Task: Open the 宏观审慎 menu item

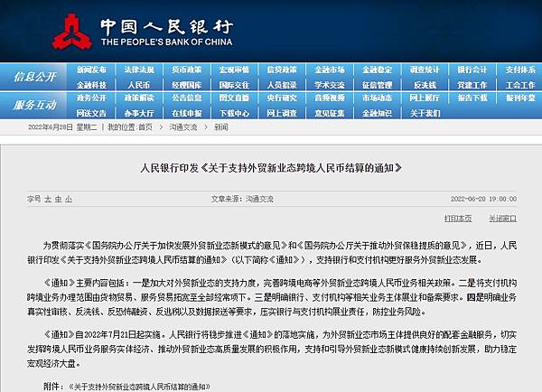Action: (x=234, y=70)
